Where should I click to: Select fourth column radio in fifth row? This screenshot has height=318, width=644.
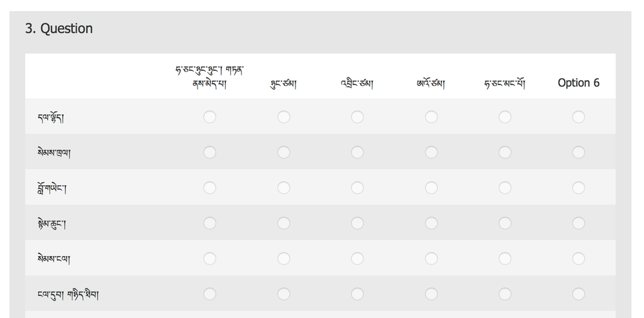point(431,259)
